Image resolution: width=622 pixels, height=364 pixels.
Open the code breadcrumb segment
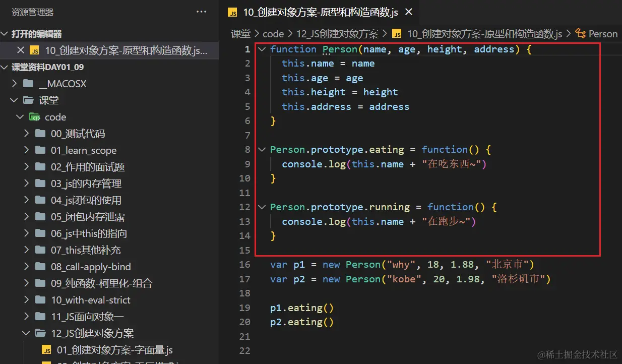(x=273, y=34)
